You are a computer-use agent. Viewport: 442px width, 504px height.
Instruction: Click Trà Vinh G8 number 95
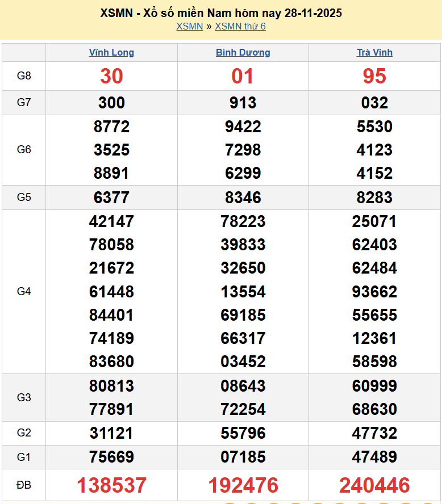(374, 76)
